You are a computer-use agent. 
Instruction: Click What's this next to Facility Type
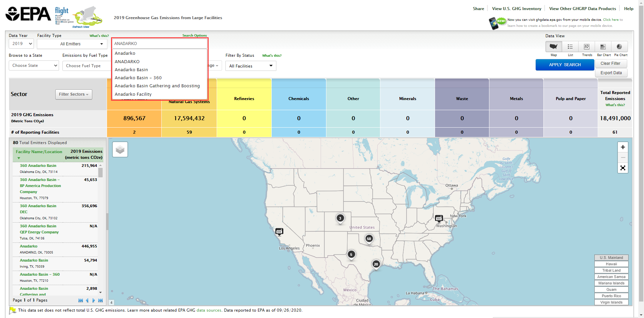[x=99, y=36]
